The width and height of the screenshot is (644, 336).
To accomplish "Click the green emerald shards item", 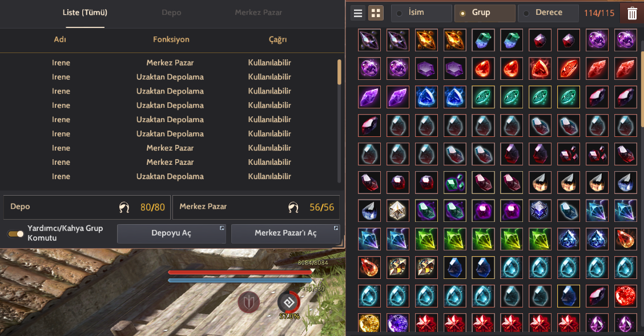I will point(454,182).
